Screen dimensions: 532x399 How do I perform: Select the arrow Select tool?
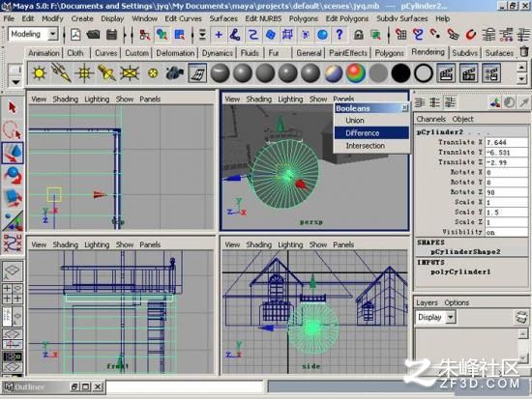(13, 107)
